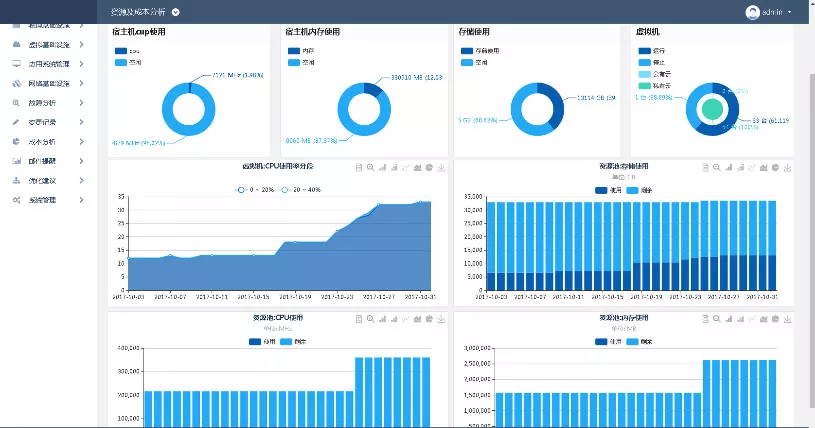Viewport: 815px width, 428px height.
Task: Click the cloud icon beside 虚拟基础设施
Action: click(x=17, y=44)
